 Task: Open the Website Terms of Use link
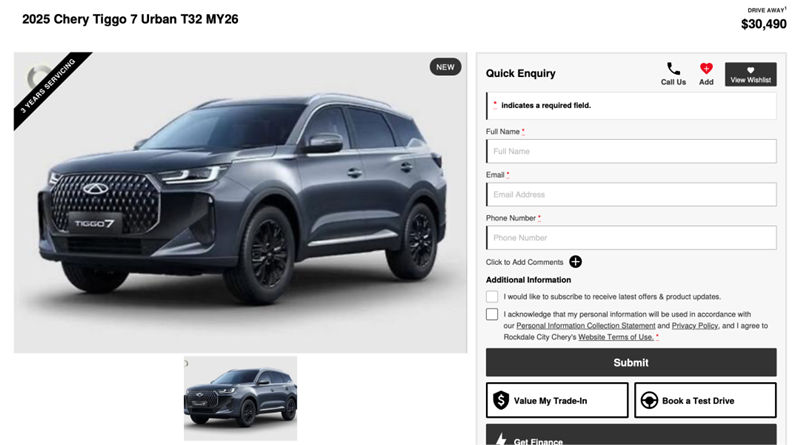pos(616,337)
